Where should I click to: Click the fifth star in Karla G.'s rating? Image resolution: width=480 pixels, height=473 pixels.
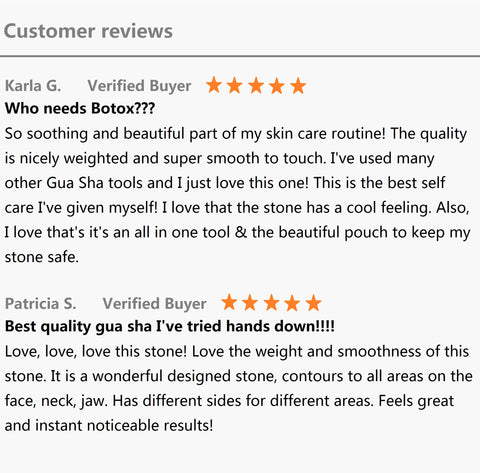click(298, 85)
